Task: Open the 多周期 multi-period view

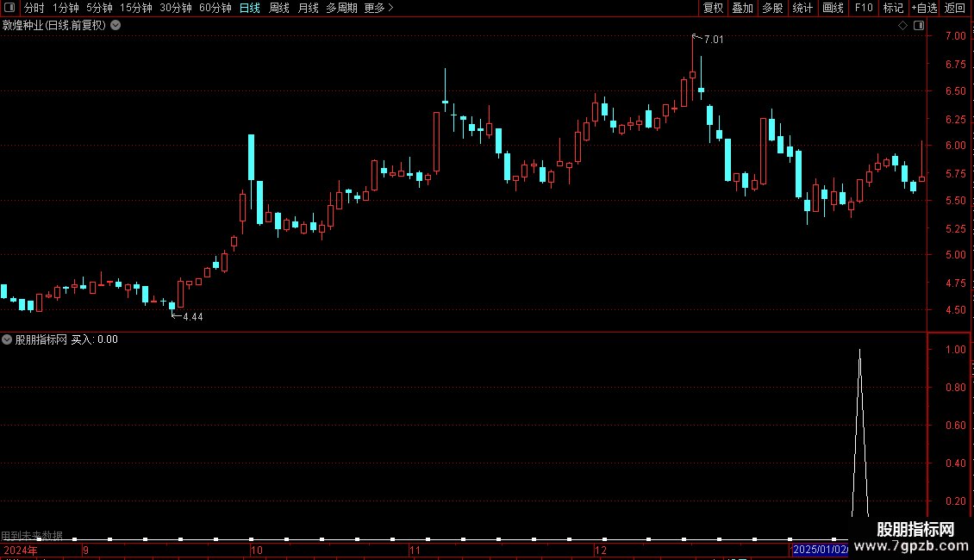Action: click(341, 8)
